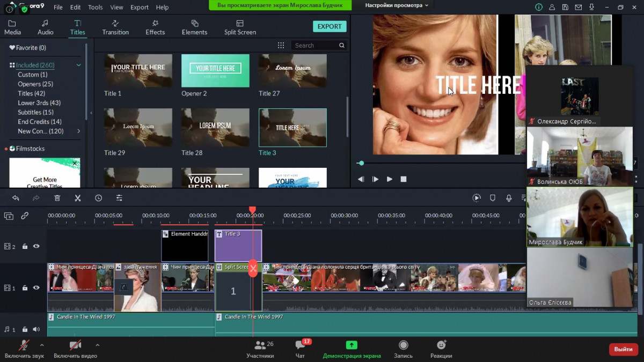Click the add marker shield icon
The width and height of the screenshot is (644, 362).
coord(493,198)
